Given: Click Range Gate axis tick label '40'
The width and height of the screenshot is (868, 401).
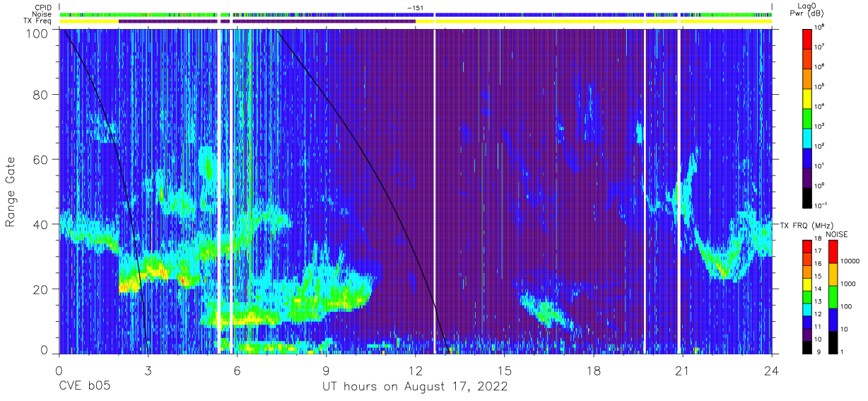Looking at the screenshot, I should tap(41, 224).
